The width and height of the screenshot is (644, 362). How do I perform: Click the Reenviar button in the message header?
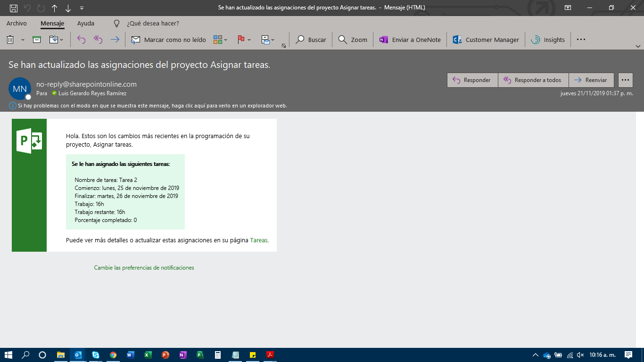pyautogui.click(x=591, y=80)
